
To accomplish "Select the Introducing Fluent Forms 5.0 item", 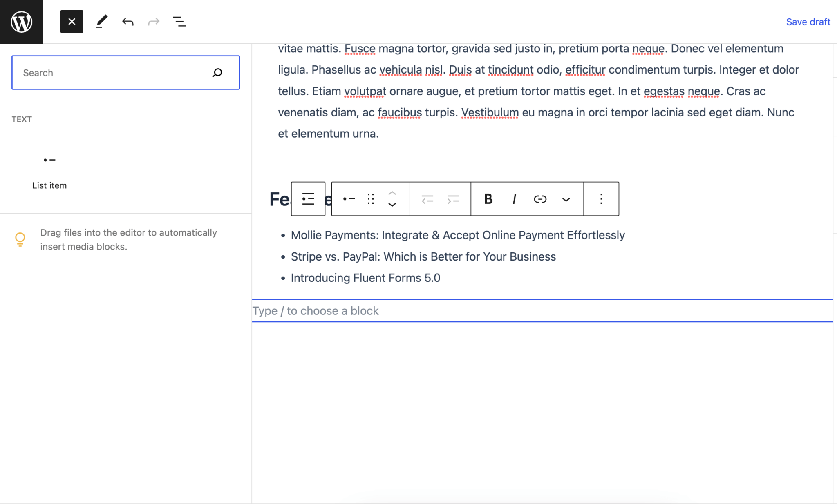I will click(x=365, y=278).
